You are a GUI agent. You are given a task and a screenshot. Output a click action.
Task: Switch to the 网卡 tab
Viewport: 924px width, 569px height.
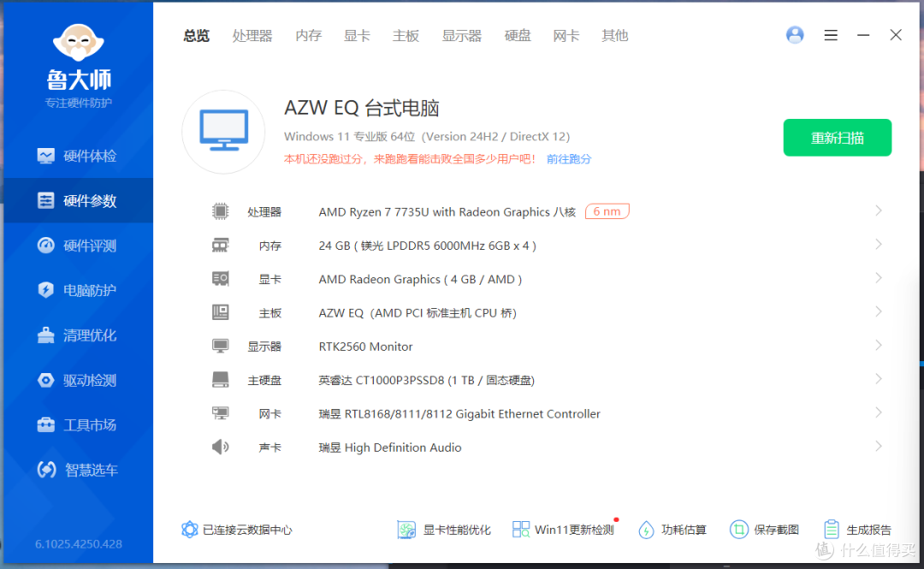566,36
